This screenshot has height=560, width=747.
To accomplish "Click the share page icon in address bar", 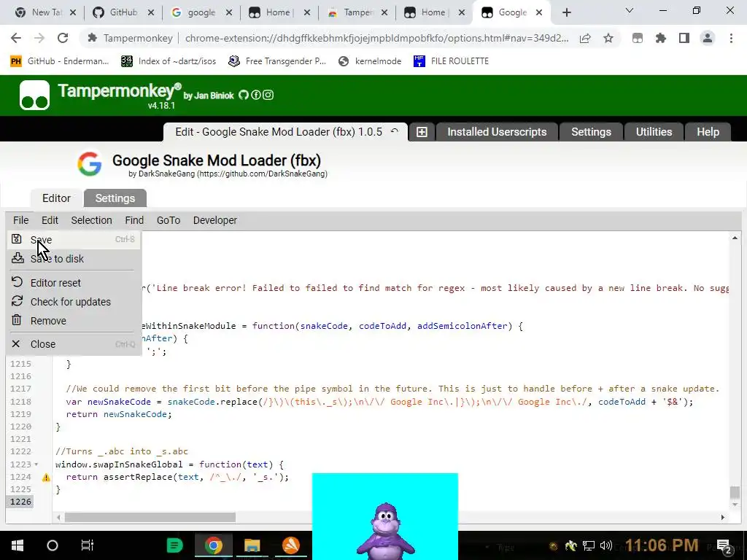I will pos(585,38).
